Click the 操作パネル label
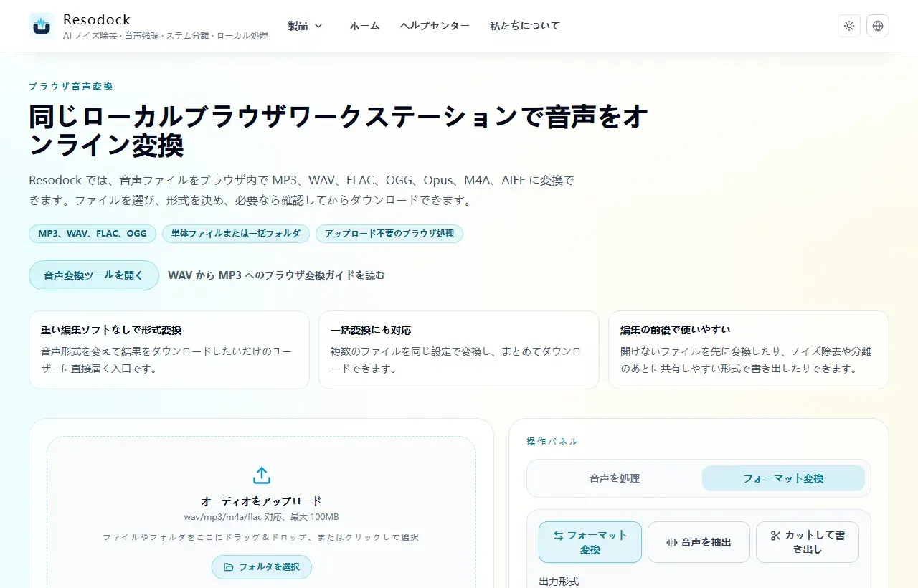The height and width of the screenshot is (588, 918). point(552,442)
